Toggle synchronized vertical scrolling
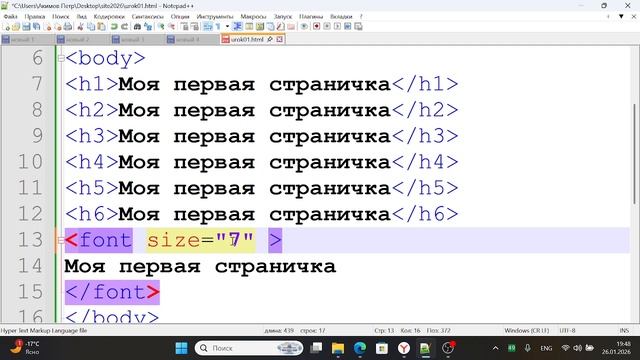Viewport: 640px width, 360px height. pyautogui.click(x=185, y=27)
